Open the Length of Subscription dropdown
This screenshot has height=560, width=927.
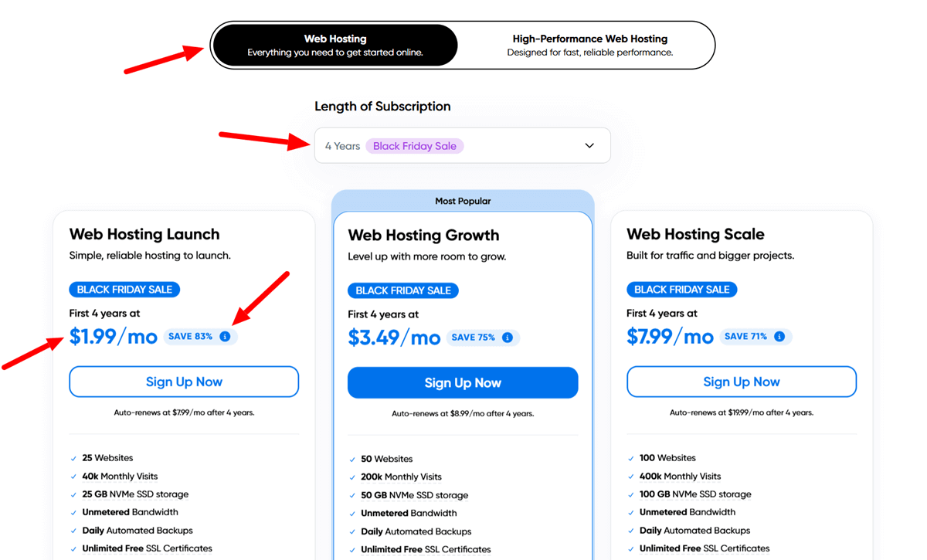point(462,145)
